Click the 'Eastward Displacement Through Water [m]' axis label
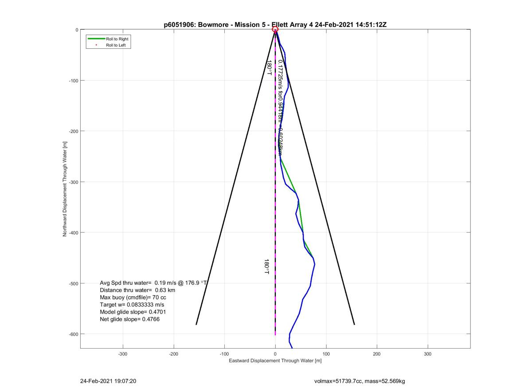The image size is (532, 392). coord(275,361)
